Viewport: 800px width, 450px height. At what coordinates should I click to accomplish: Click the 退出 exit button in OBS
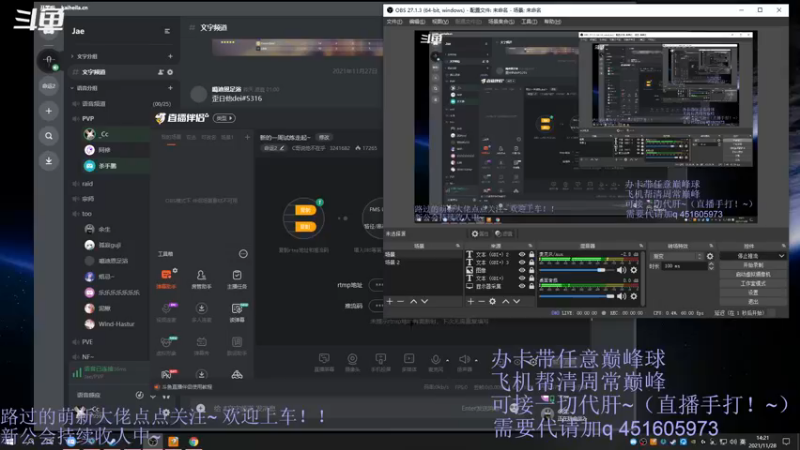click(753, 302)
